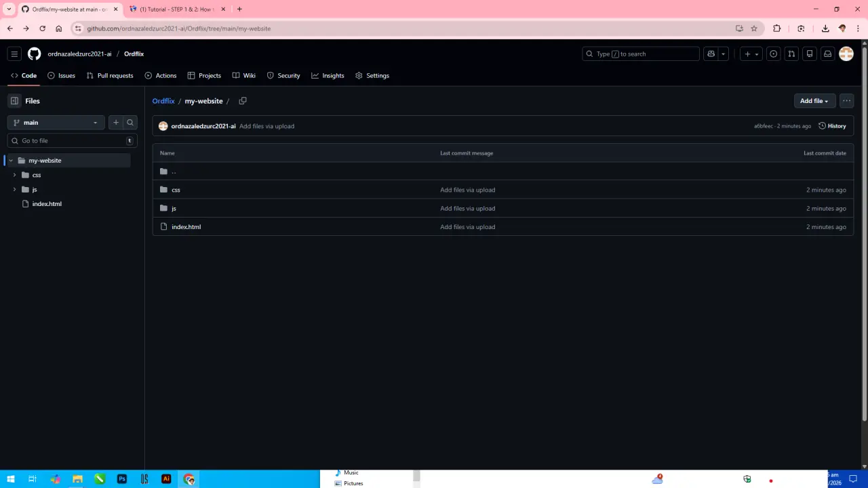The image size is (868, 488).
Task: Open the Add file dropdown
Action: click(x=814, y=101)
